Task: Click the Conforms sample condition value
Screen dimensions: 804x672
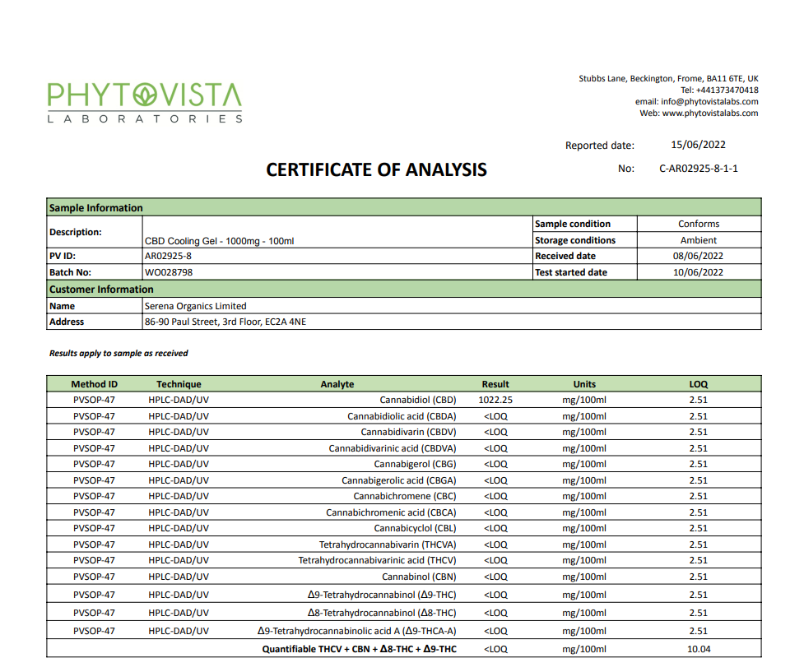Action: click(699, 224)
